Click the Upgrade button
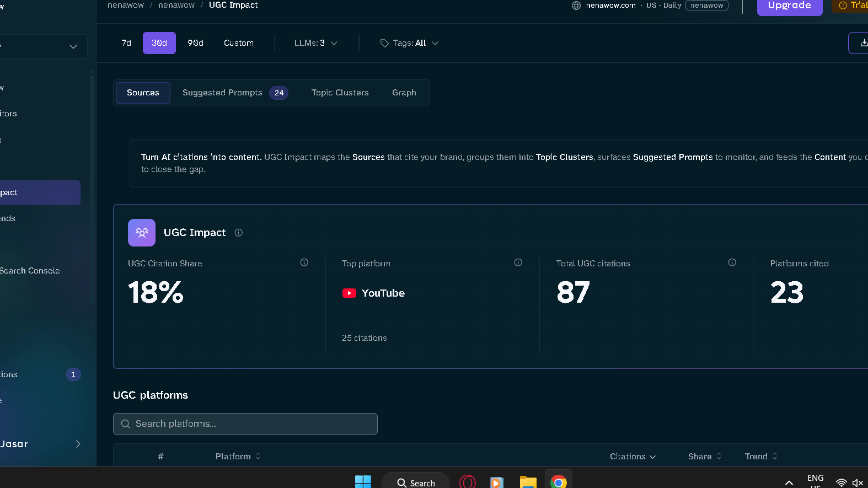This screenshot has width=868, height=488. 790,6
